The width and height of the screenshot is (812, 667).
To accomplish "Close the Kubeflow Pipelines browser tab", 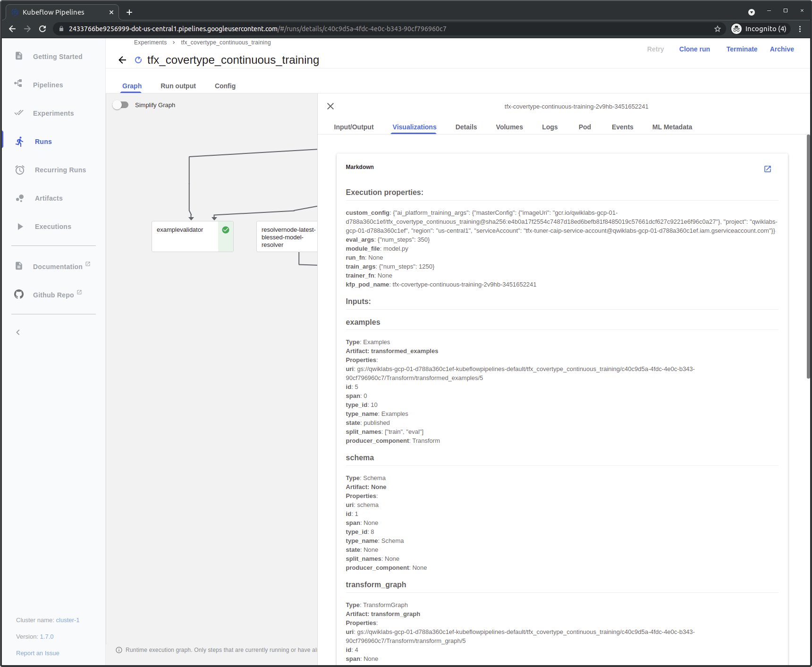I will pos(111,12).
